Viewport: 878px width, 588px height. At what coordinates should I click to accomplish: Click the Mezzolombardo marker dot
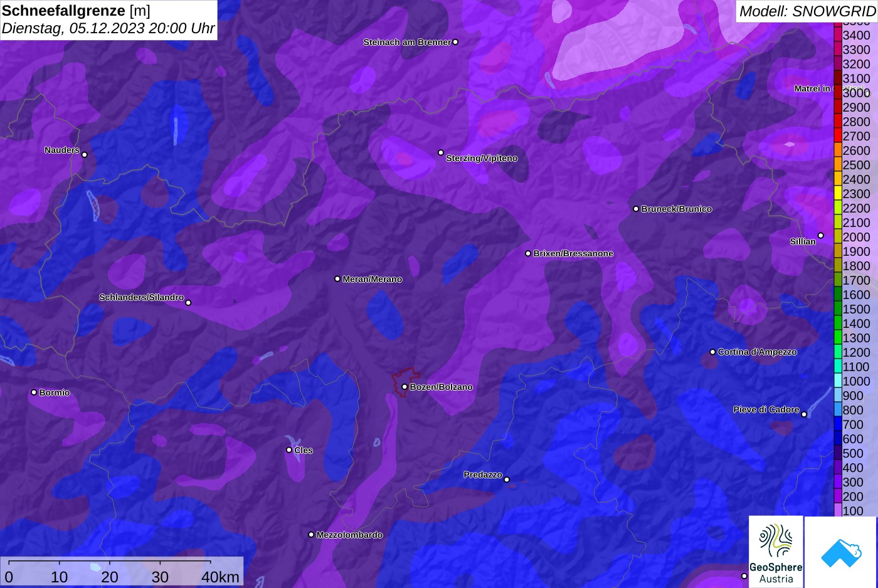coord(311,535)
